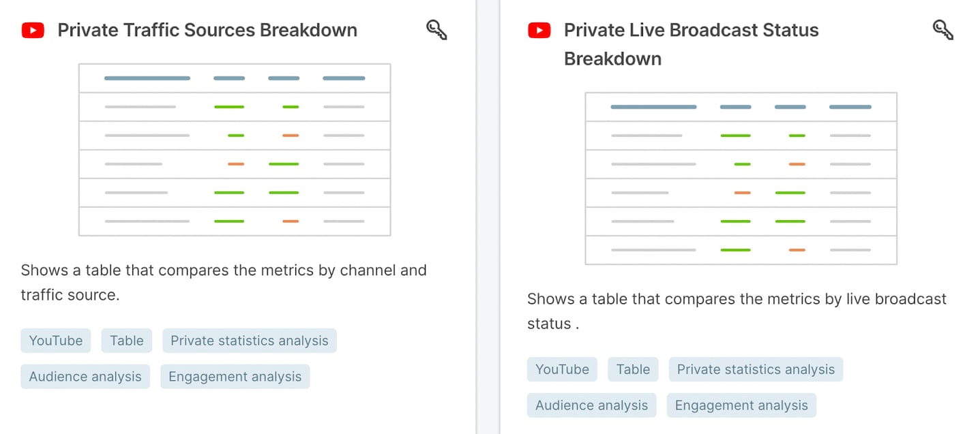Screen dimensions: 980x434
Task: Click the Engagement analysis tag on the right card
Action: coord(741,405)
